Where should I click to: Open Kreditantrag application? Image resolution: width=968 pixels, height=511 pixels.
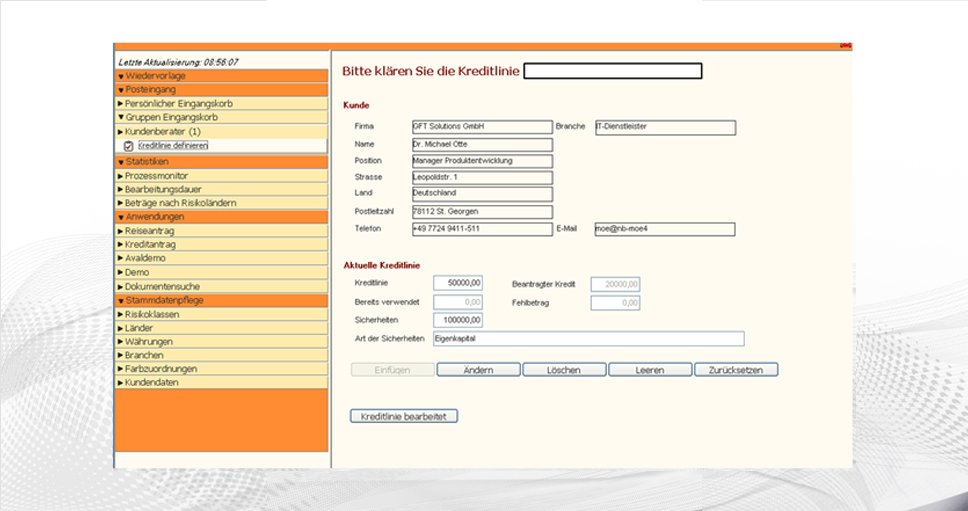[221, 244]
